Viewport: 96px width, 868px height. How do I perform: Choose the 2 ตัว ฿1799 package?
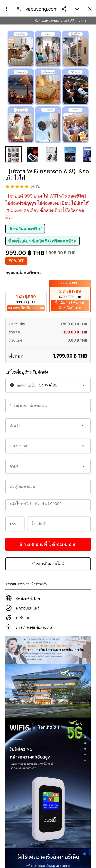coord(70,296)
